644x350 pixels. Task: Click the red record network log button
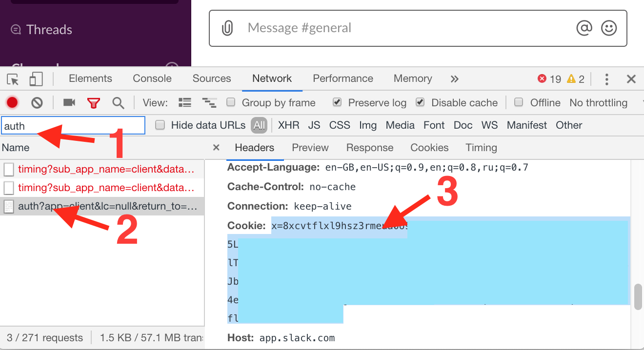(x=12, y=102)
